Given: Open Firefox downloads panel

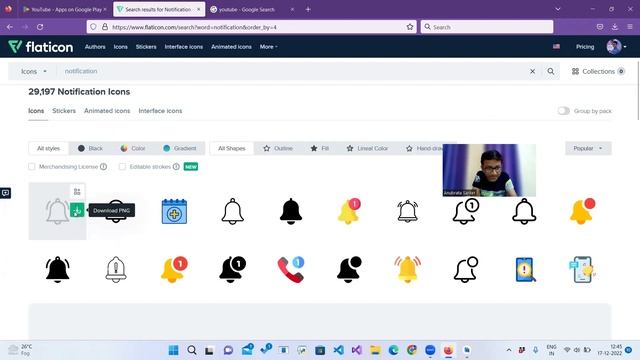Looking at the screenshot, I should [615, 27].
